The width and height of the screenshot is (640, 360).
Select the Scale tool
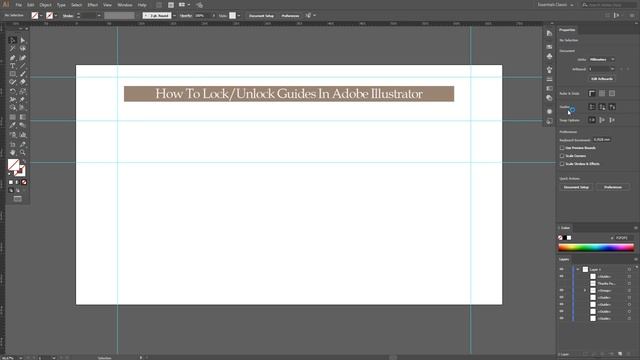pyautogui.click(x=22, y=91)
